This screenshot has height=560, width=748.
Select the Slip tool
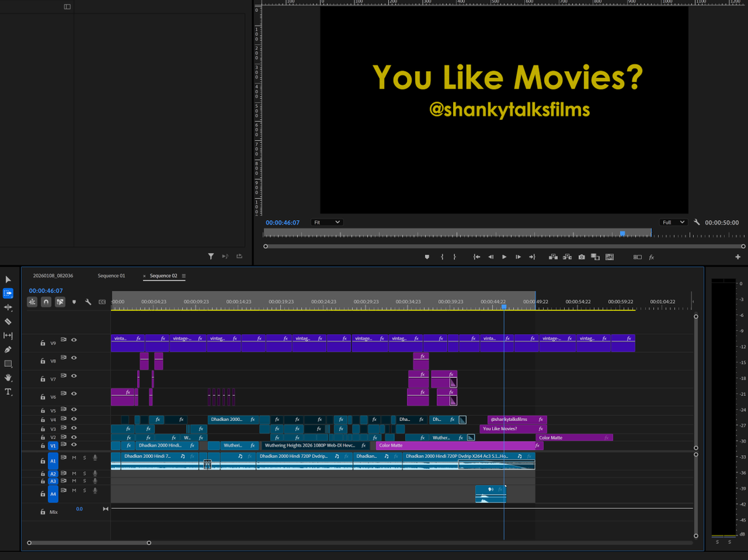8,336
